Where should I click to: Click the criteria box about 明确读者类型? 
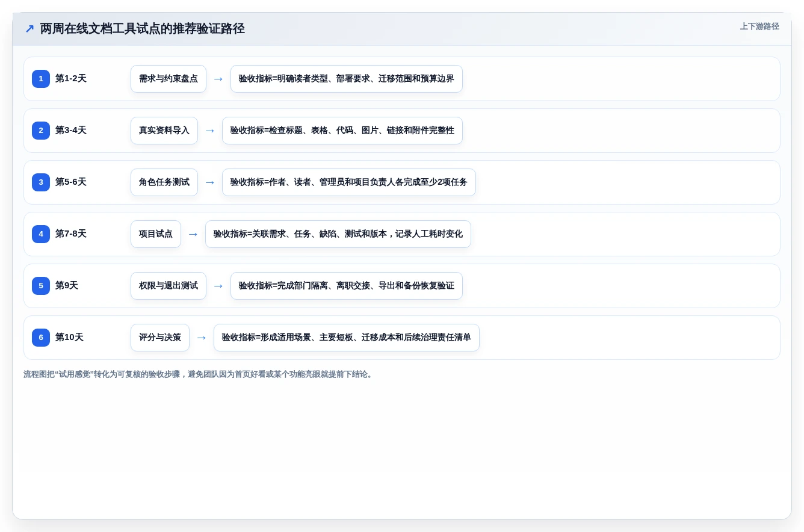pos(347,79)
